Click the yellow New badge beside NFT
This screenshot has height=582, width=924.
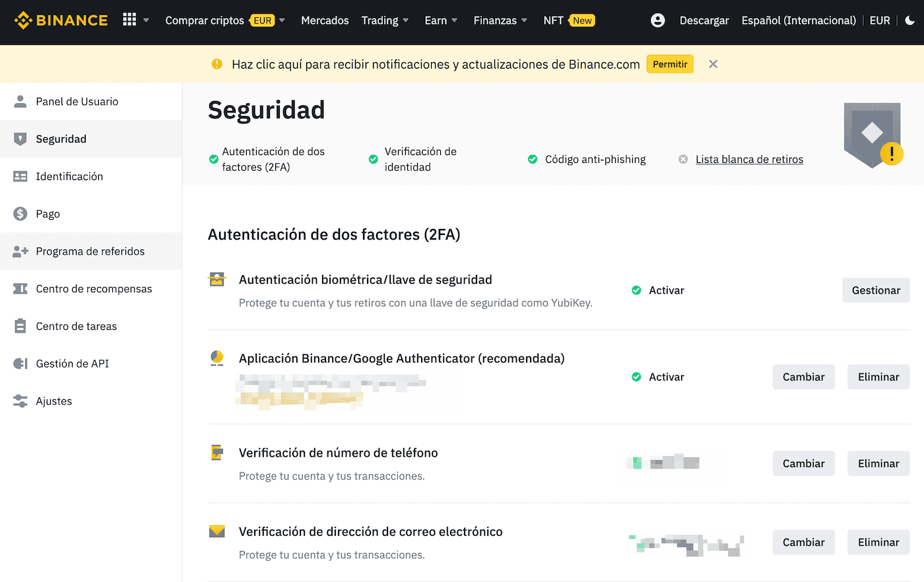pos(582,20)
